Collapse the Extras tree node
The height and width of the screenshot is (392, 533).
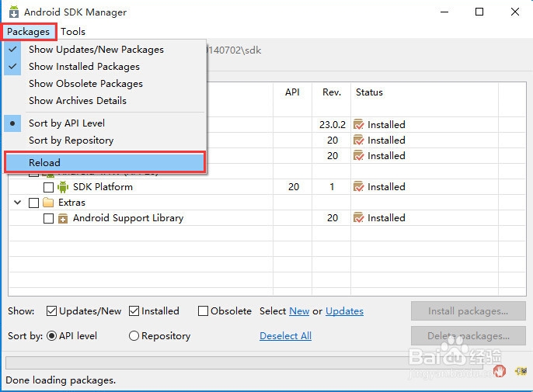click(18, 203)
